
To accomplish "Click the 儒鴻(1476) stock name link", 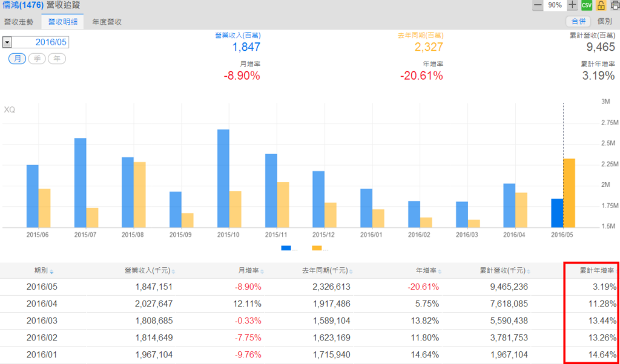I will coord(23,6).
